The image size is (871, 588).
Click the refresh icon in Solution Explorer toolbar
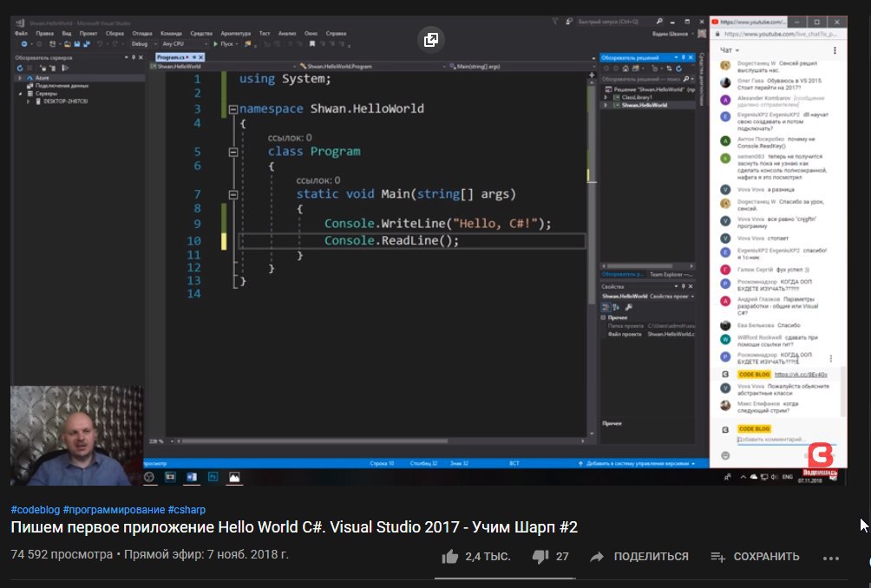click(678, 69)
